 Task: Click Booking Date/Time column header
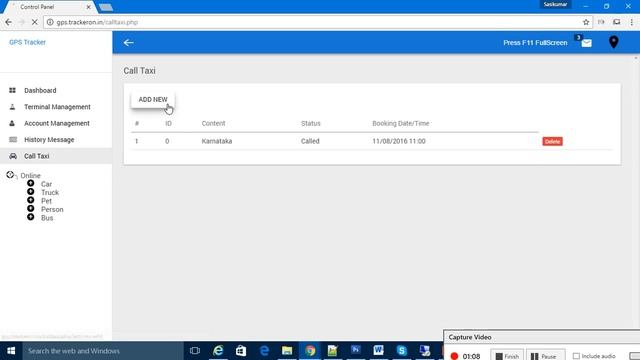[x=400, y=123]
